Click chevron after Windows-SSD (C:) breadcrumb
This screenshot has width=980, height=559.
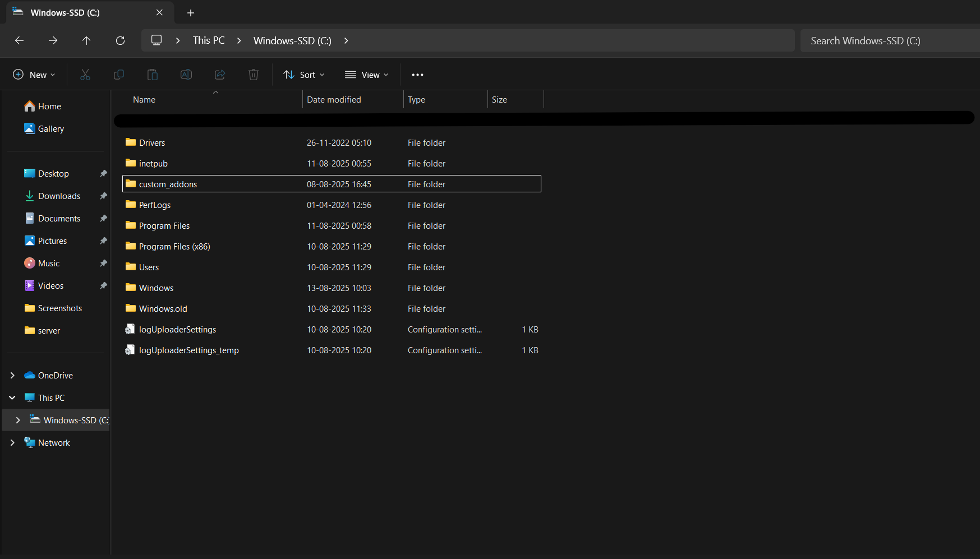tap(346, 40)
